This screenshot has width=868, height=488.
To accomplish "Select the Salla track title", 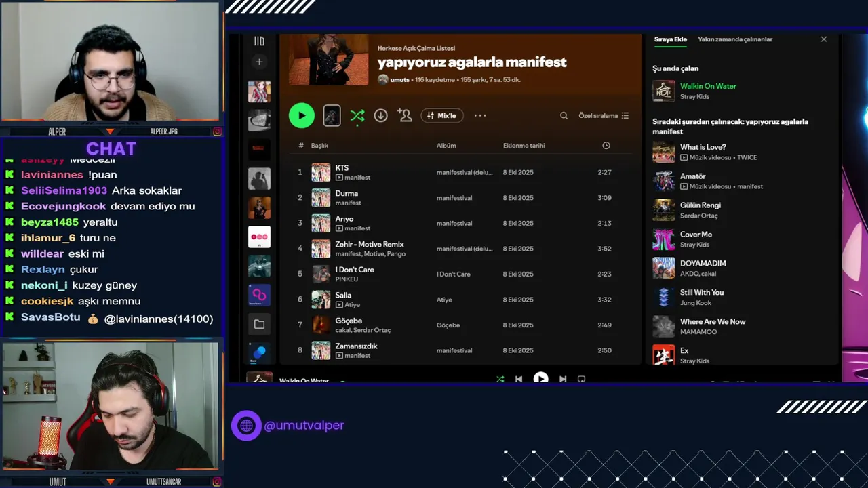I will 343,295.
